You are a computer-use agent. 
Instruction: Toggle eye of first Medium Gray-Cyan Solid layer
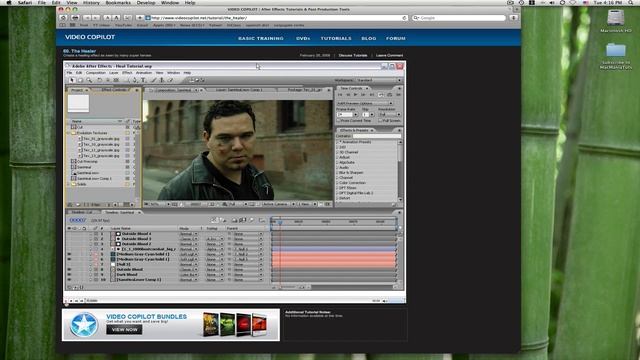point(69,254)
